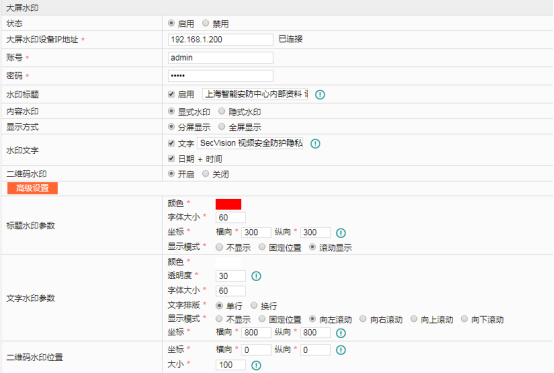Open the red title color swatch

(x=229, y=204)
